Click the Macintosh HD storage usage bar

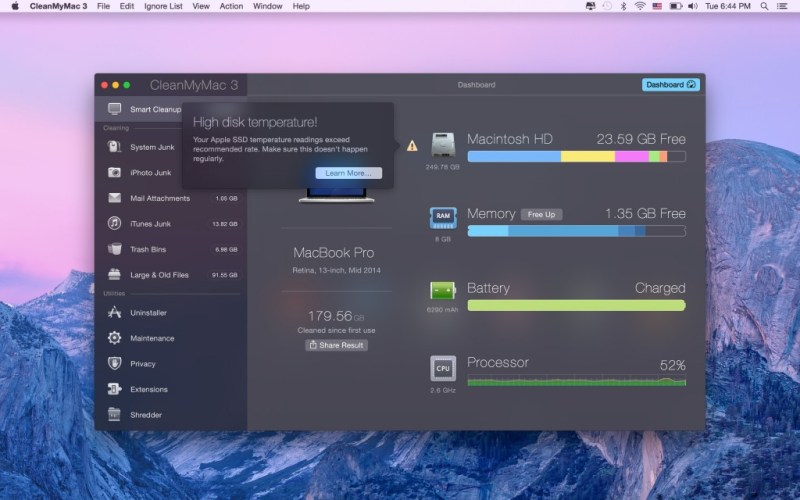[577, 156]
